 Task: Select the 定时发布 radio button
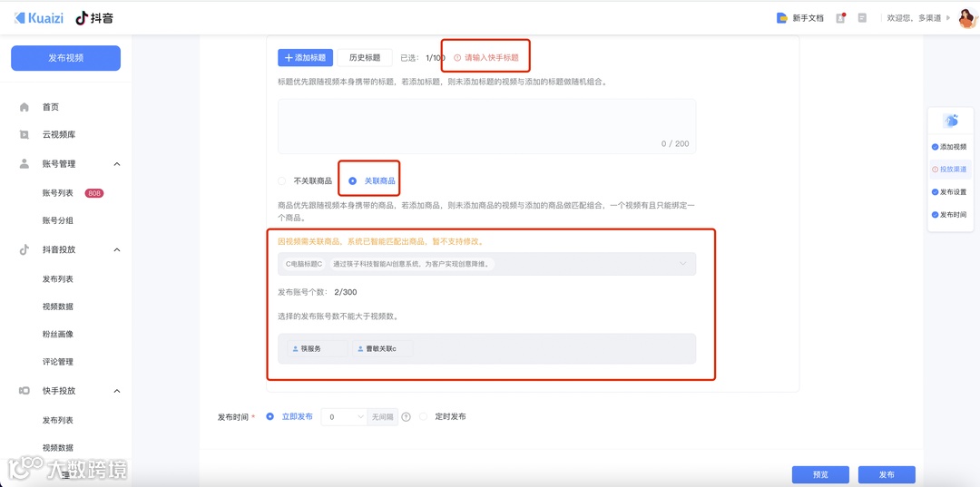point(424,416)
